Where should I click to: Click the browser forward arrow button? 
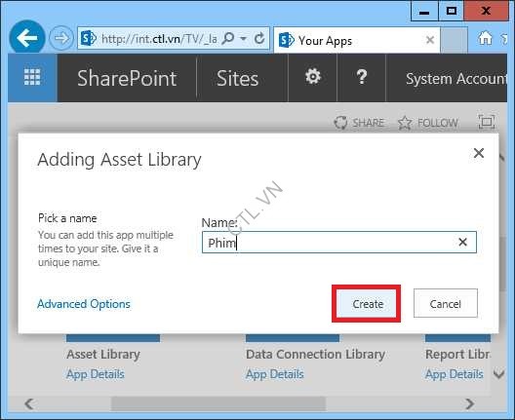[61, 38]
